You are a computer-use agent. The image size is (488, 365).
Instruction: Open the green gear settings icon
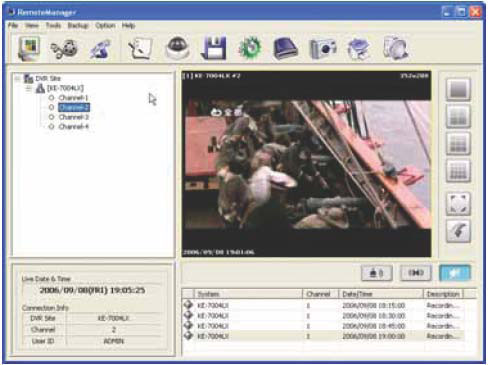coord(250,48)
